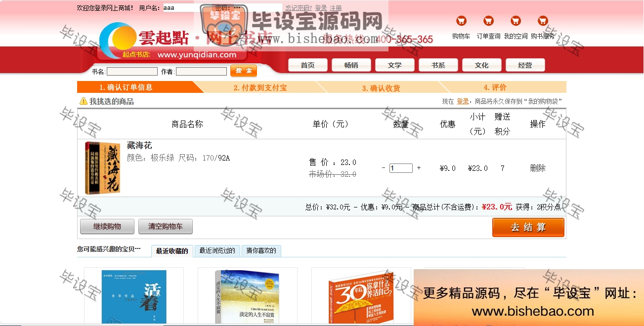Viewport: 644px width, 326px height.
Task: Select step 4. 评价
Action: click(495, 87)
